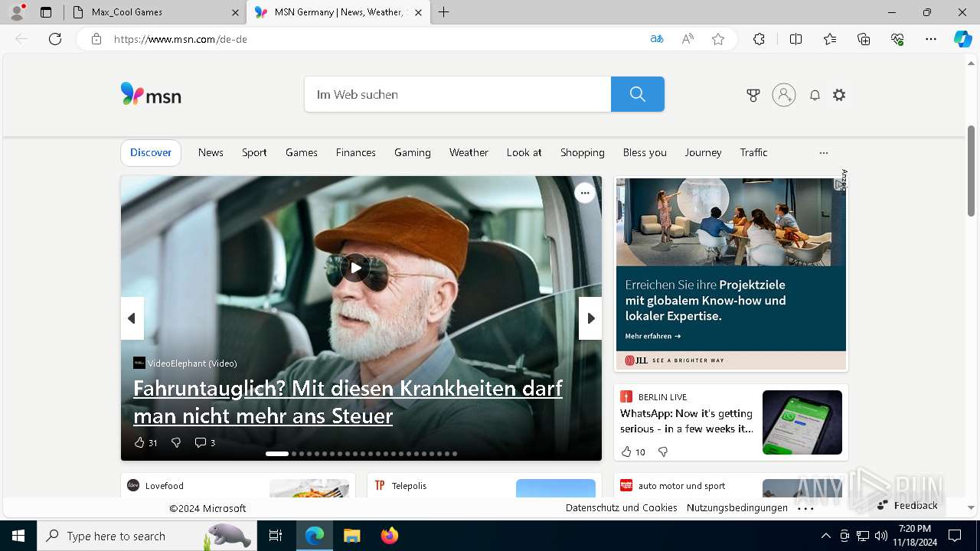
Task: Open Nutzungsbedingungen link
Action: point(737,508)
